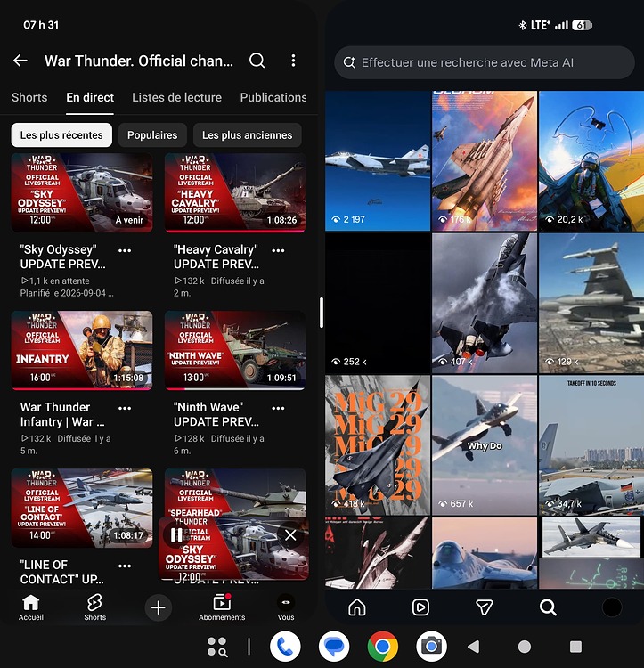Select the En direct tab
644x668 pixels.
tap(90, 98)
